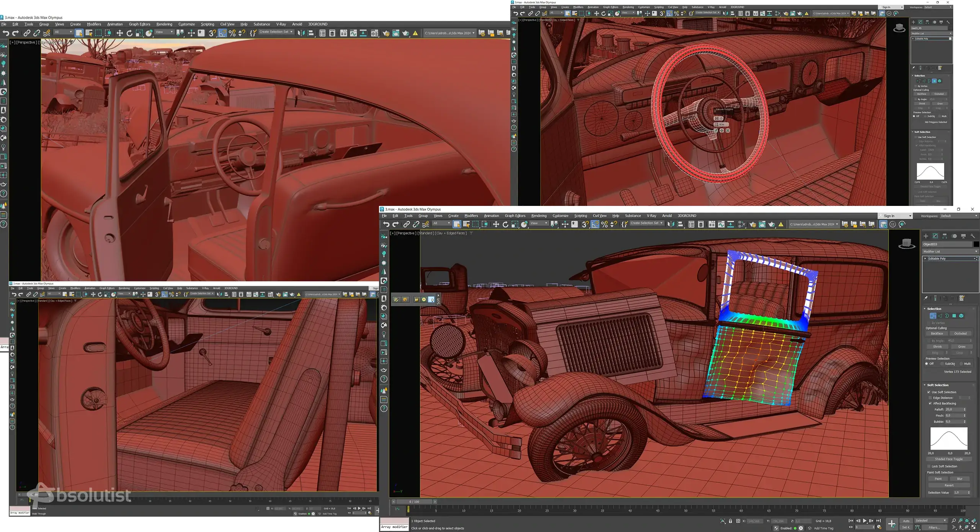Click Shaded Face Toggle button
The width and height of the screenshot is (980, 532).
coord(949,459)
